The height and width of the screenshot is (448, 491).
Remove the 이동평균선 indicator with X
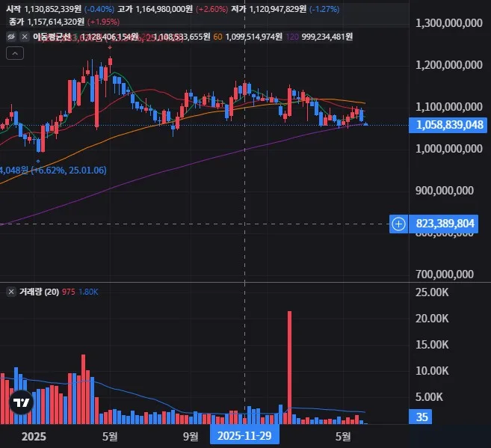click(25, 37)
